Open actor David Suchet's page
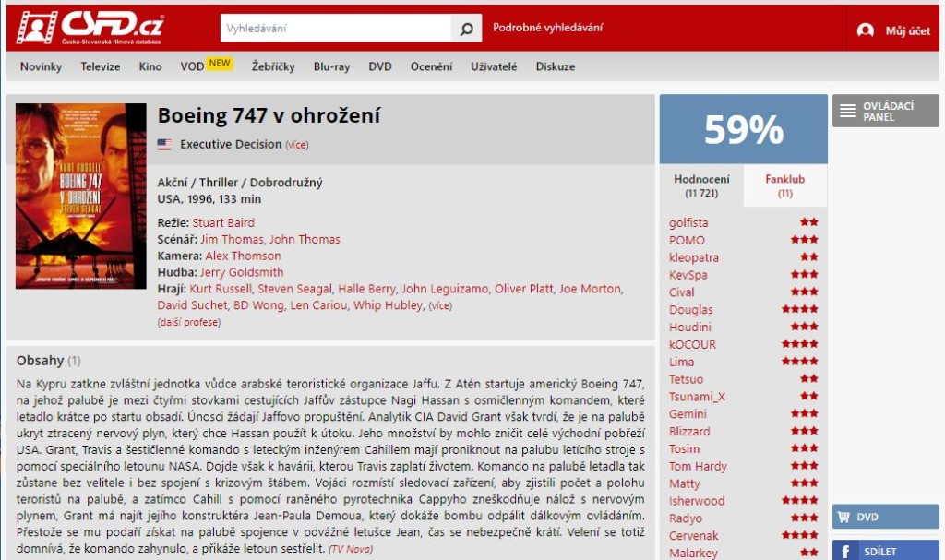Image resolution: width=945 pixels, height=560 pixels. [x=192, y=305]
